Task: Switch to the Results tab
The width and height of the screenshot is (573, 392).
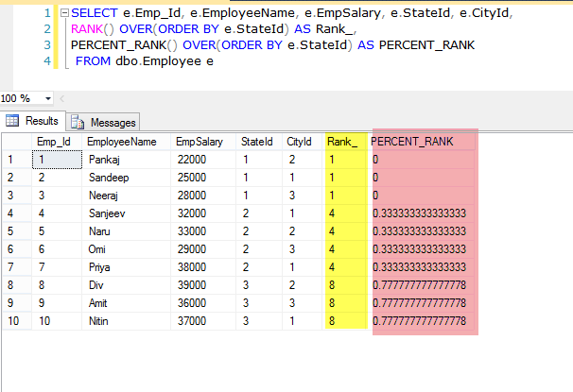Action: coord(33,121)
